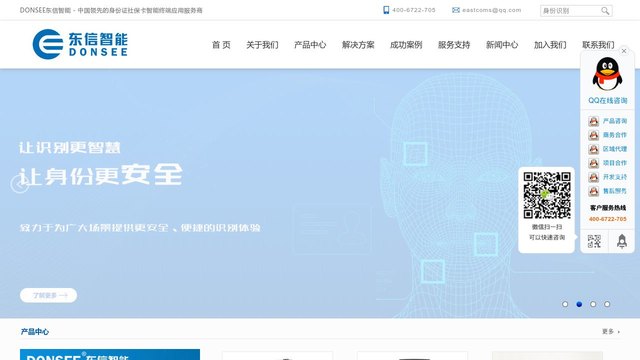This screenshot has height=360, width=640.
Task: Click the 客户服务热线 label
Action: pyautogui.click(x=608, y=208)
